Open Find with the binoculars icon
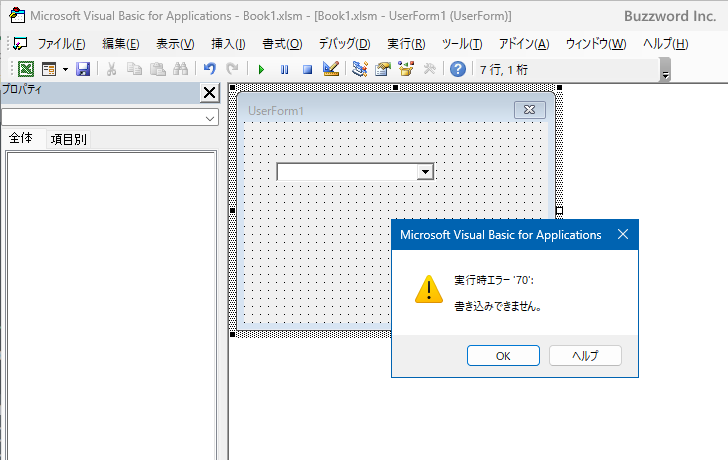The image size is (728, 460). tap(181, 69)
